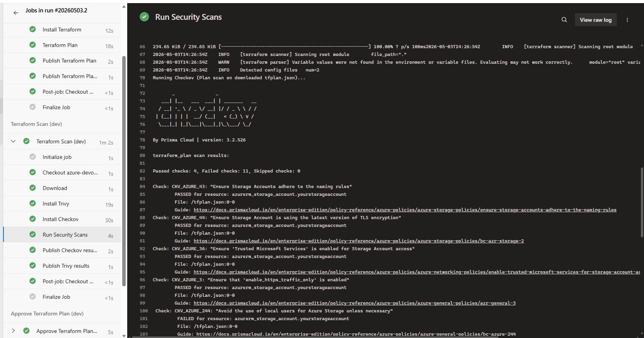Click the log pane horizontal scrollbar
The width and height of the screenshot is (644, 338).
[315, 337]
